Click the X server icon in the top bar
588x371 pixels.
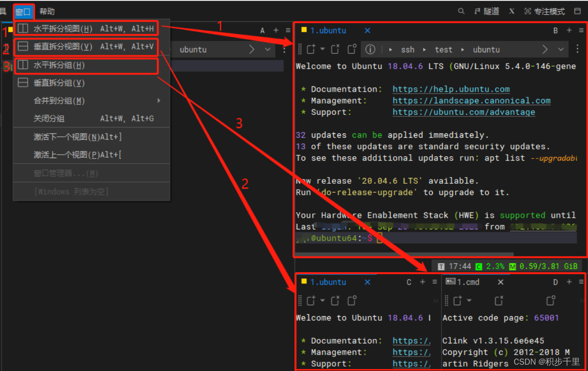512,11
